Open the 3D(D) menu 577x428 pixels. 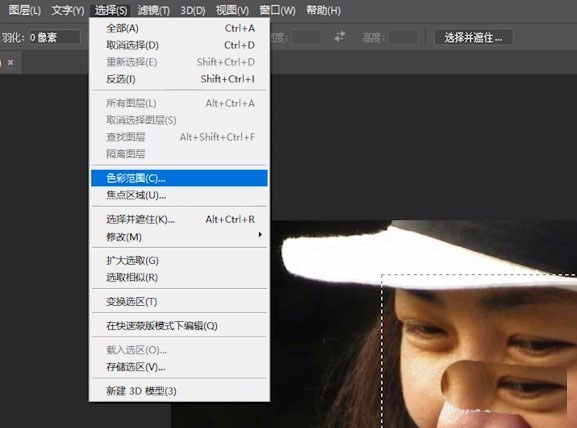coord(193,10)
